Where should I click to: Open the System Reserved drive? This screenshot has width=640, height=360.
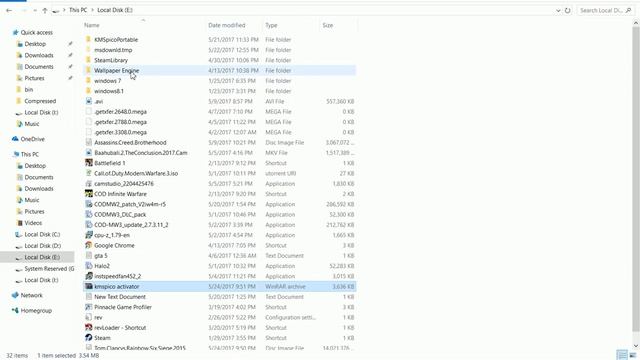point(49,269)
